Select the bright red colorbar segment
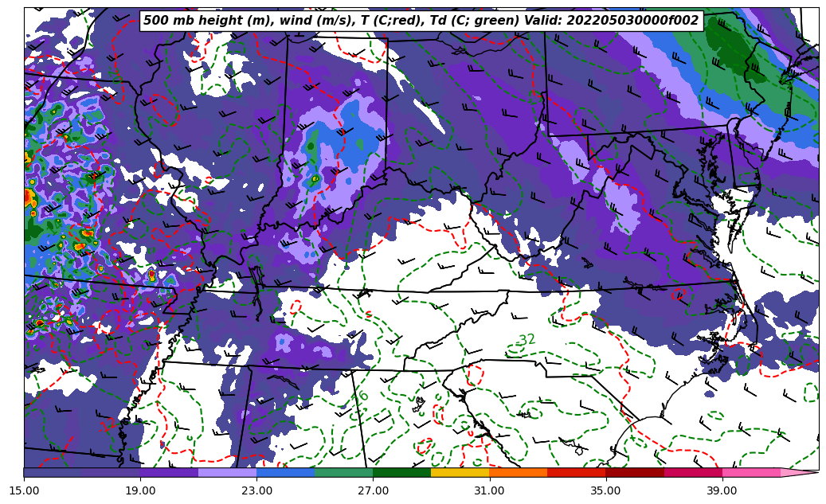The image size is (826, 504). [x=577, y=472]
